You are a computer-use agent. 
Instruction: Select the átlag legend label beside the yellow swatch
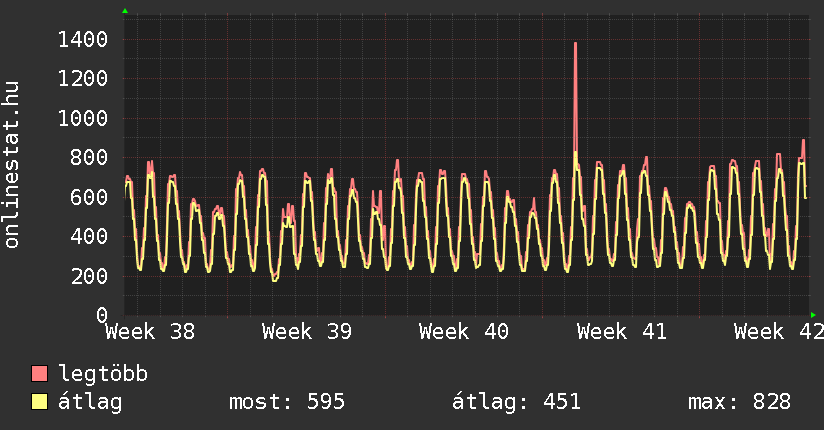click(90, 402)
